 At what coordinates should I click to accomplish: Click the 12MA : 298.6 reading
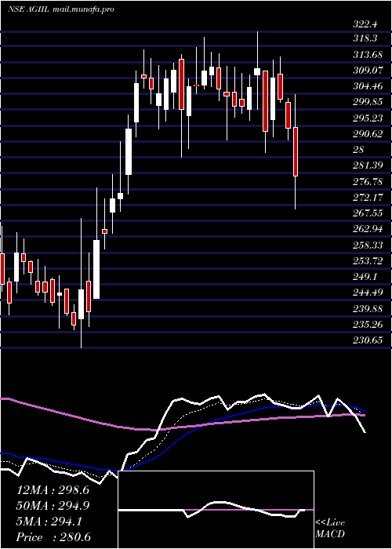53,490
